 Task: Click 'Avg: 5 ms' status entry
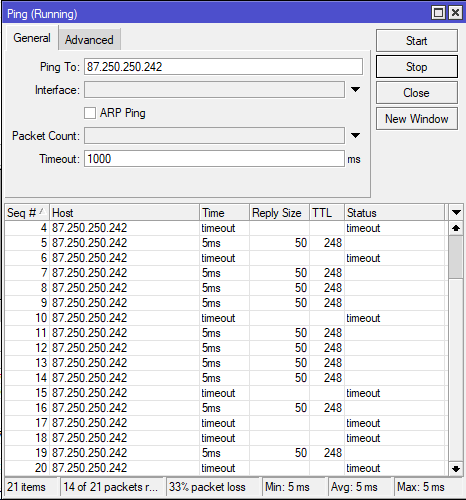point(354,487)
